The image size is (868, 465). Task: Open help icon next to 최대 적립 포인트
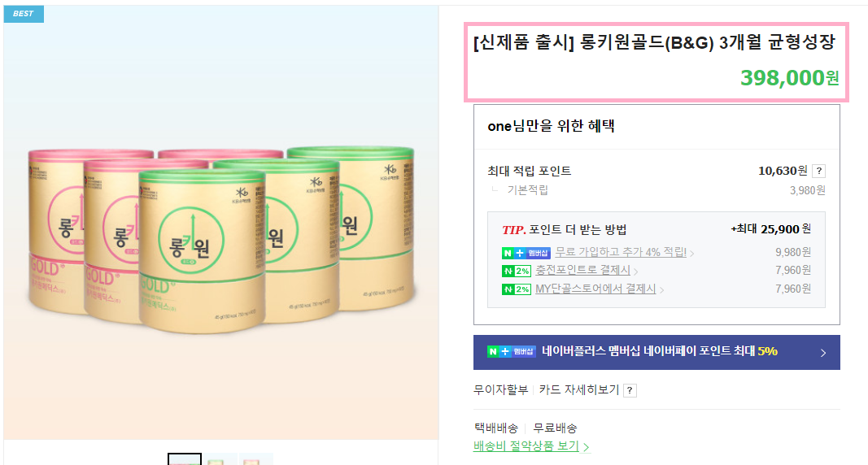click(818, 171)
